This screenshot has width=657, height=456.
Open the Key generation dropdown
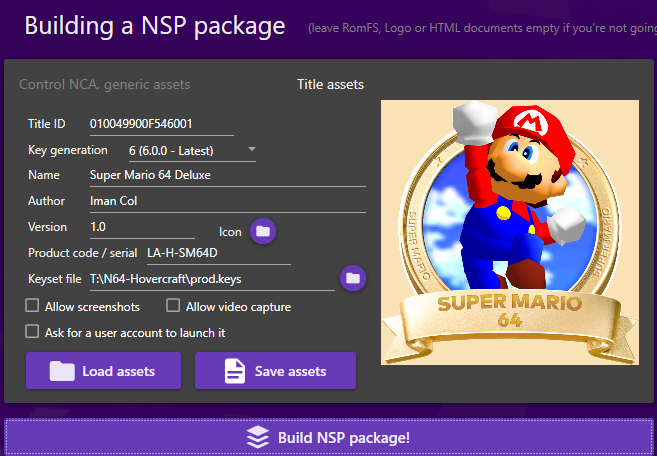192,150
